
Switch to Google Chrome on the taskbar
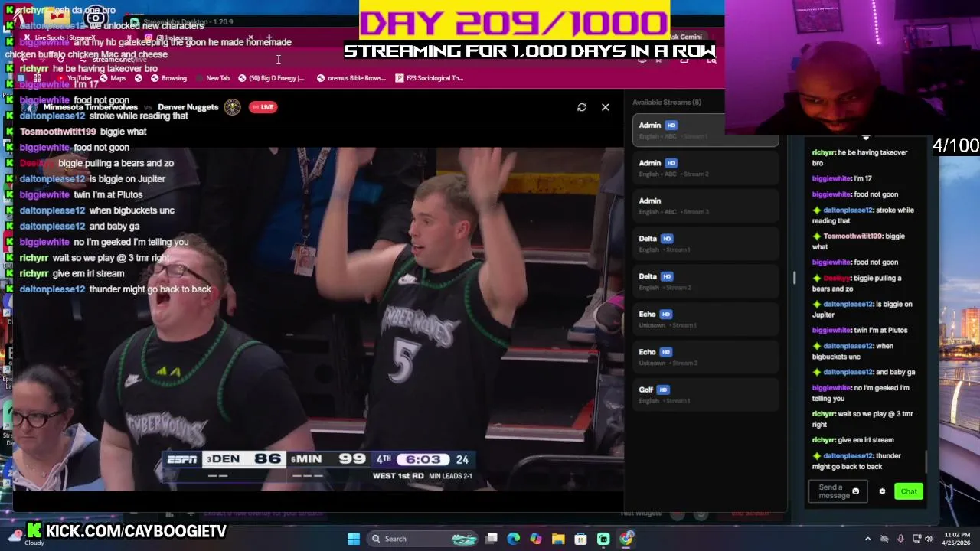click(626, 539)
